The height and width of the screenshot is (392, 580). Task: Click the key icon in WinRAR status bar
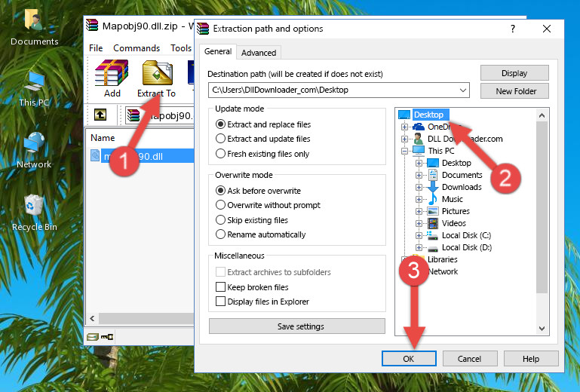(x=107, y=336)
